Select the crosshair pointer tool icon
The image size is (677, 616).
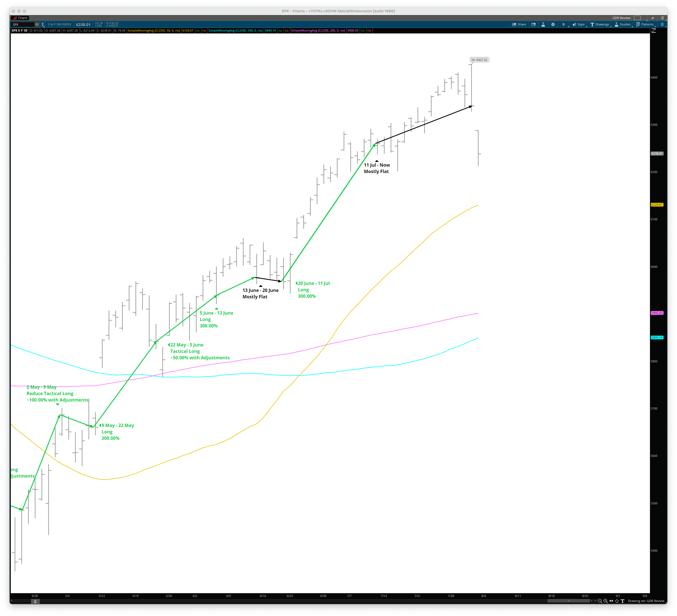pyautogui.click(x=617, y=601)
